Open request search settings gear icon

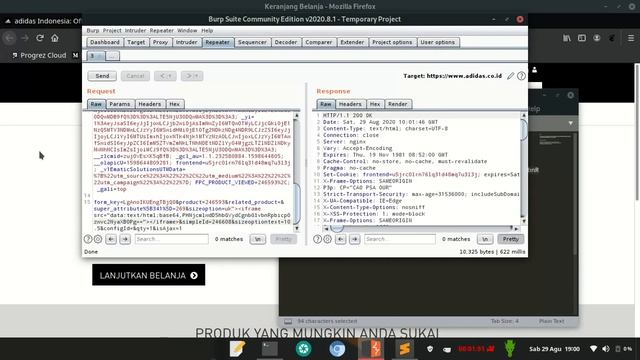(x=98, y=239)
